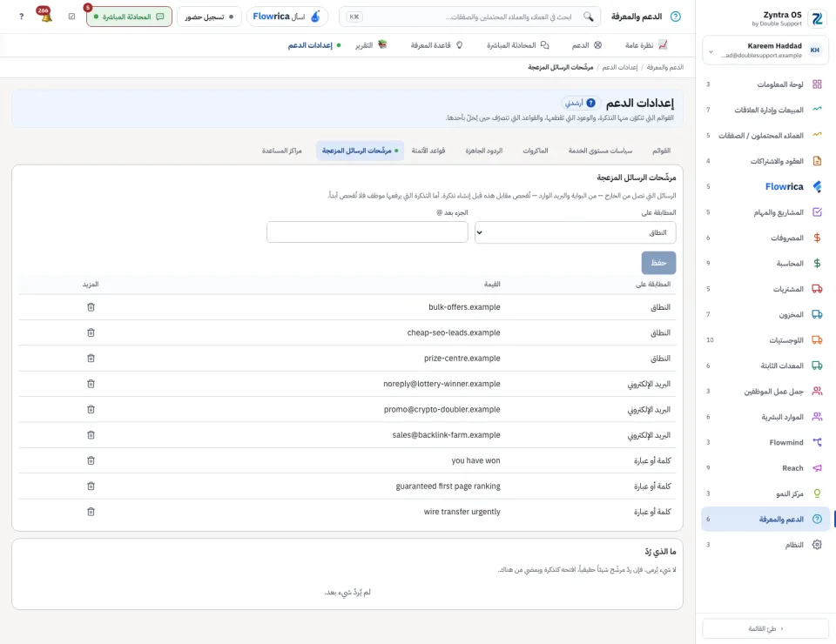Open المحاسبة accounting module
The width and height of the screenshot is (836, 644).
(x=765, y=263)
